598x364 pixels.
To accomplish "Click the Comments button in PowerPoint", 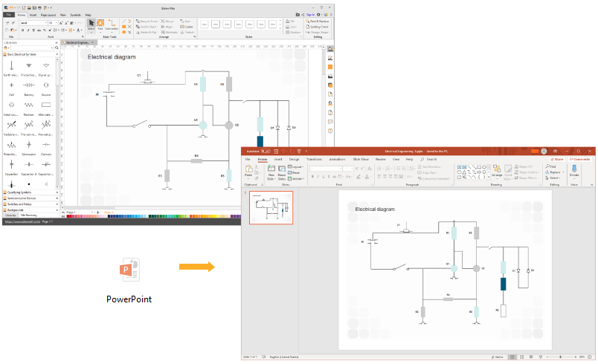I will pyautogui.click(x=579, y=159).
